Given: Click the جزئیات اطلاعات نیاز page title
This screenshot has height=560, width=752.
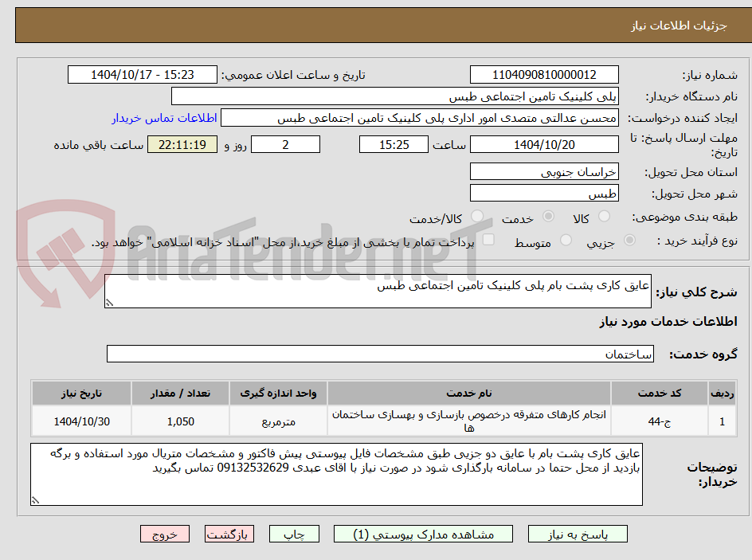Looking at the screenshot, I should [679, 25].
